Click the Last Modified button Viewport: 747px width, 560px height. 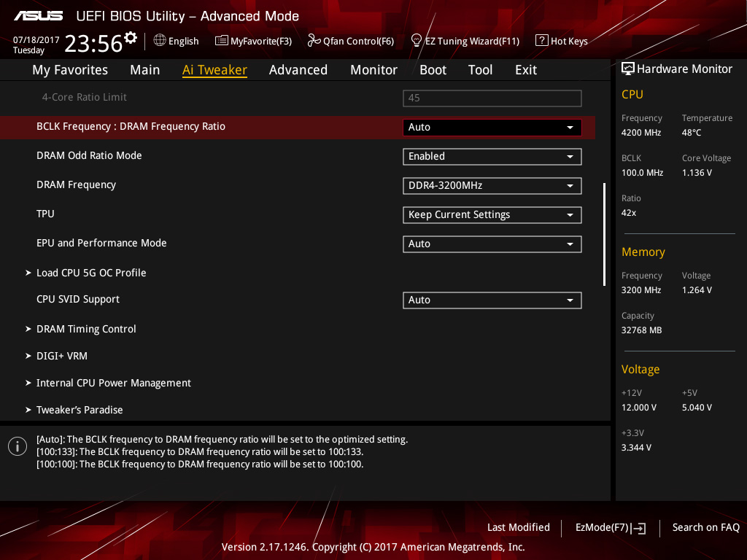point(518,527)
